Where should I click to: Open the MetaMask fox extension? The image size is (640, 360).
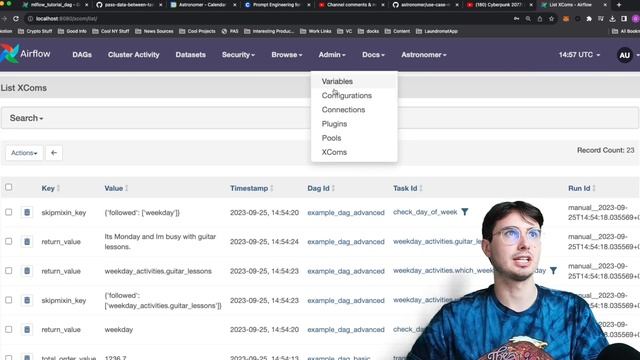point(566,19)
